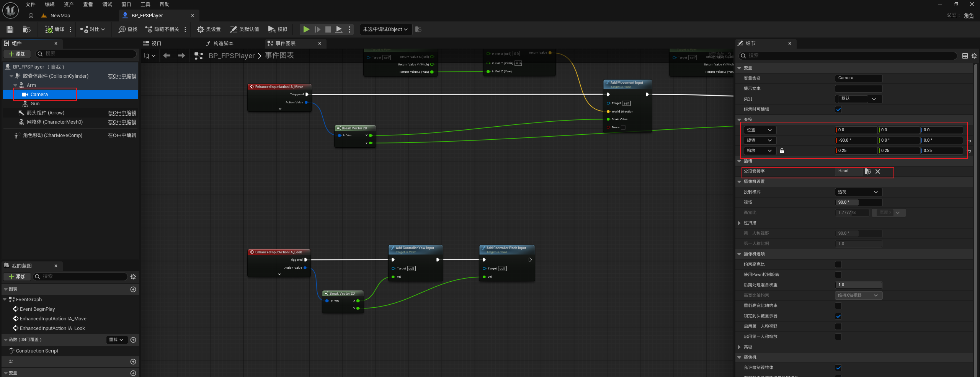This screenshot has width=980, height=377.
Task: Click the 后期处理混合权重 slider showing 1.0
Action: click(x=859, y=285)
